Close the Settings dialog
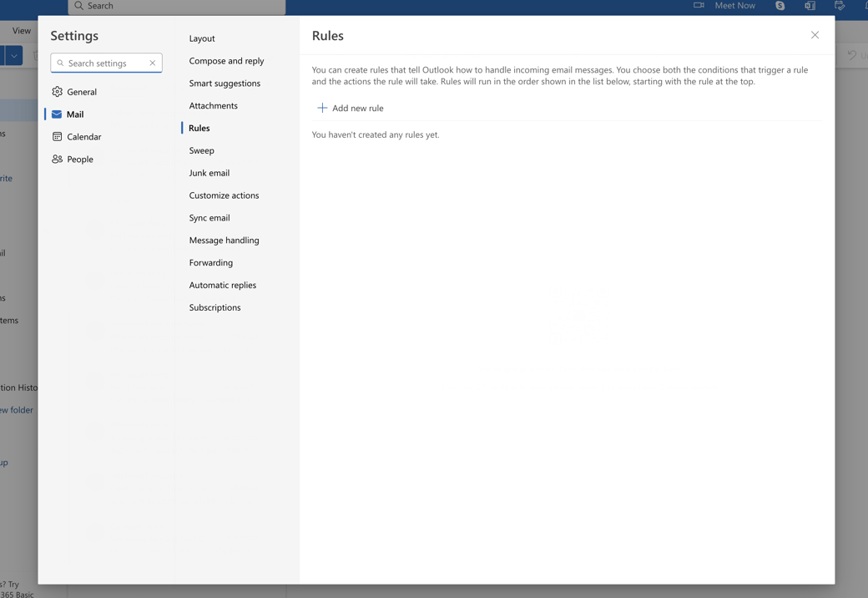Screen dimensions: 868x598 coord(815,35)
